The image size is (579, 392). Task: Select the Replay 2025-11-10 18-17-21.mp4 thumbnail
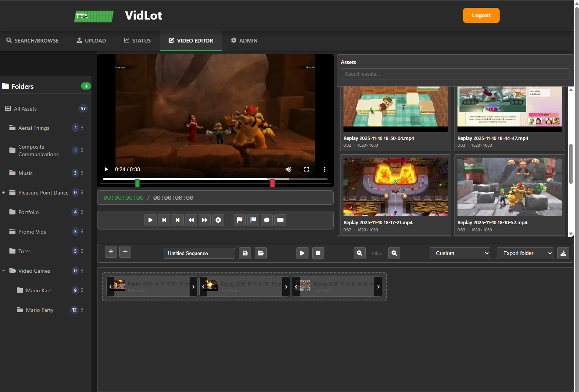pos(395,187)
